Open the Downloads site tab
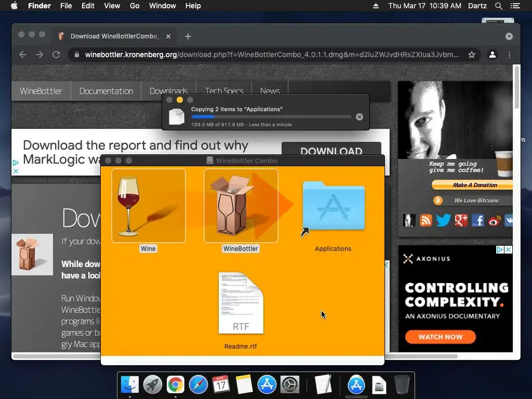Image resolution: width=532 pixels, height=399 pixels. 169,90
